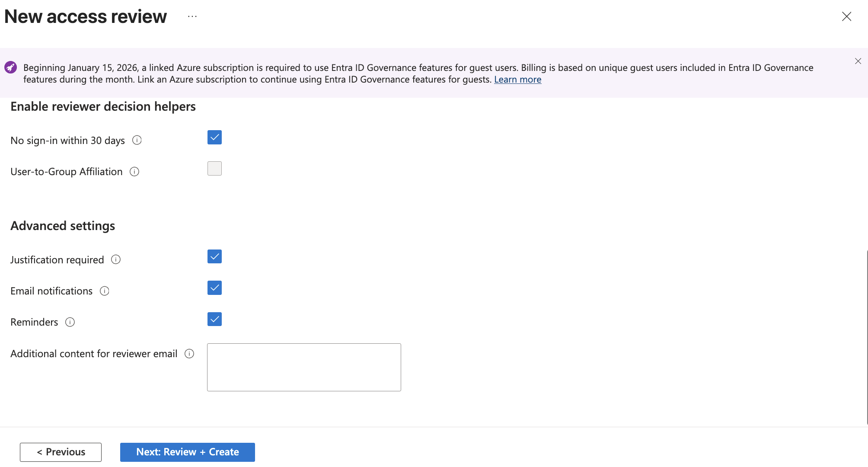Disable the Email notifications checkbox
868x467 pixels.
pos(214,288)
